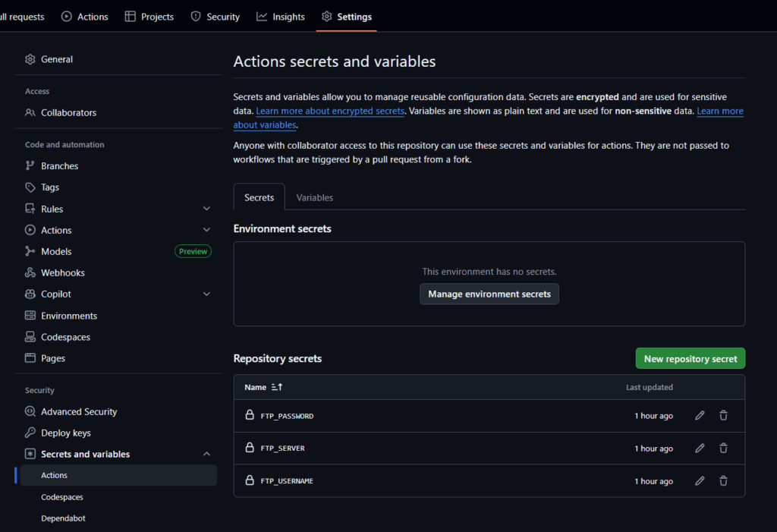Click the Deploy keys key icon
777x532 pixels.
coord(30,433)
